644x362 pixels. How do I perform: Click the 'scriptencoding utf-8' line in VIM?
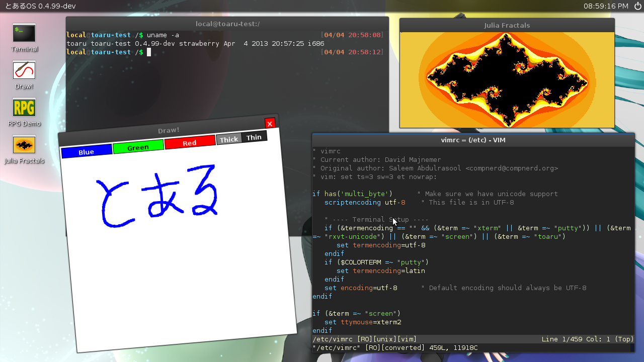click(365, 203)
